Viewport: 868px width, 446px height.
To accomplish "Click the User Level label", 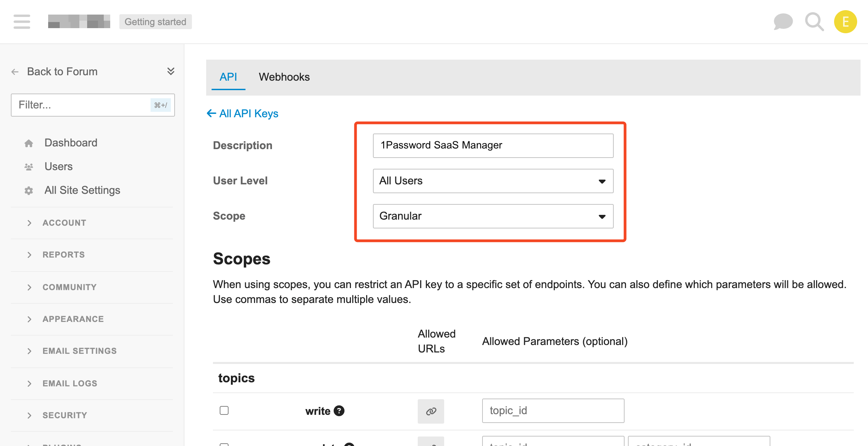I will coord(240,181).
